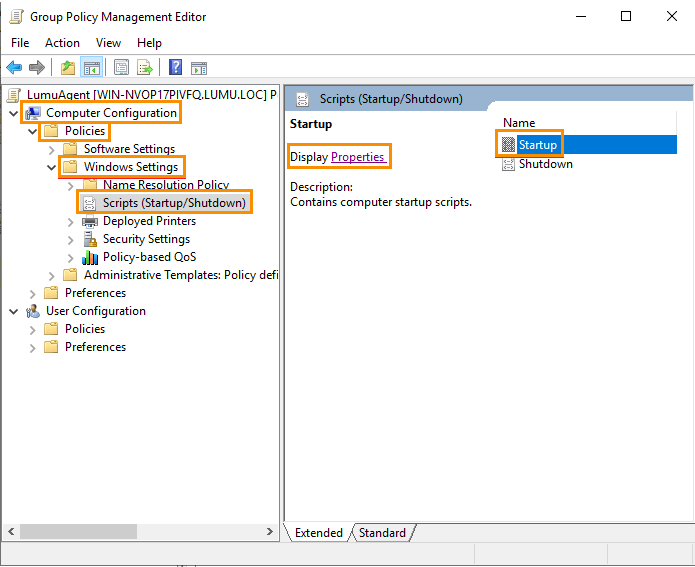Expand Policies under User Configuration
The width and height of the screenshot is (695, 567).
pyautogui.click(x=32, y=330)
